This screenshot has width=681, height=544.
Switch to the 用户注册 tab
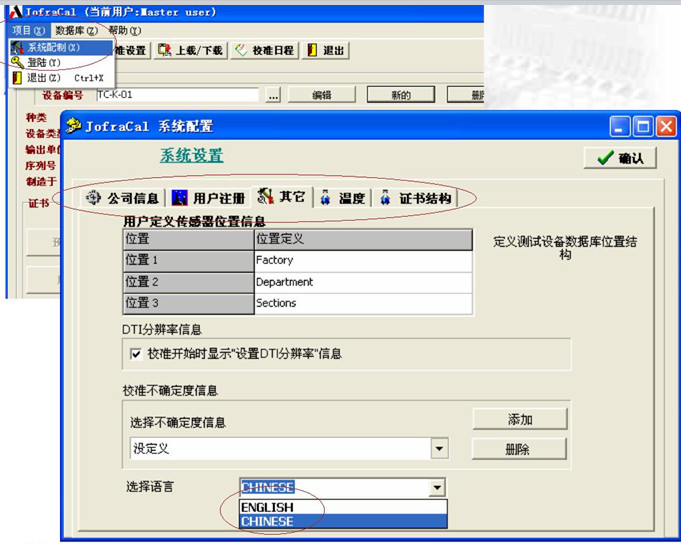(x=208, y=198)
